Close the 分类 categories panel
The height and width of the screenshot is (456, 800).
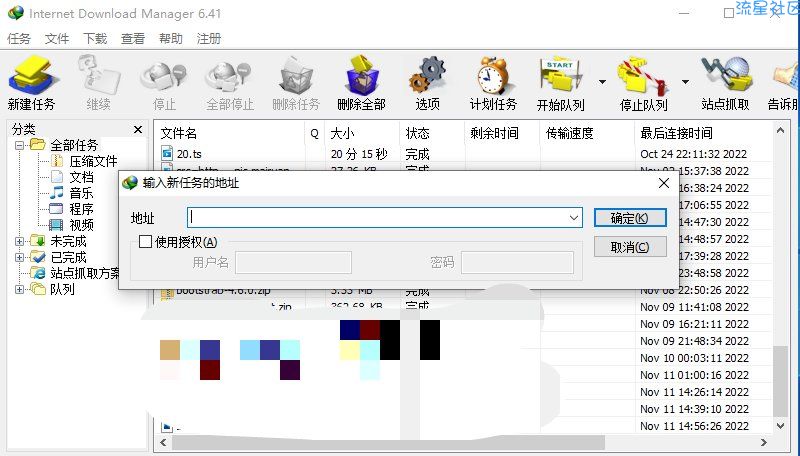tap(138, 130)
